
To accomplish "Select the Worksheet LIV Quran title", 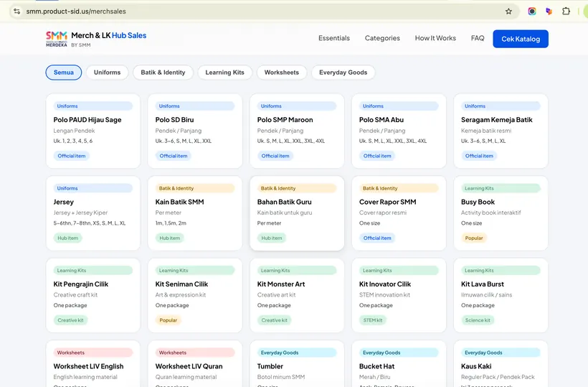I will tap(189, 366).
